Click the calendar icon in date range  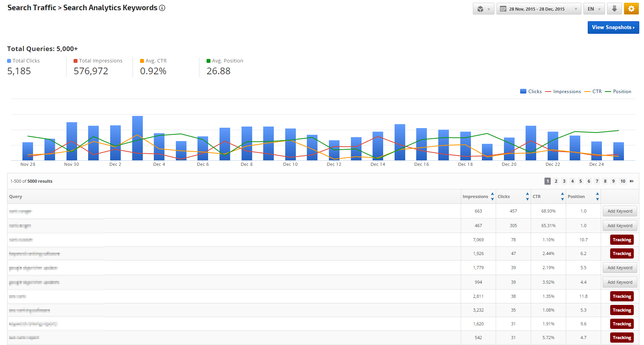pyautogui.click(x=503, y=9)
